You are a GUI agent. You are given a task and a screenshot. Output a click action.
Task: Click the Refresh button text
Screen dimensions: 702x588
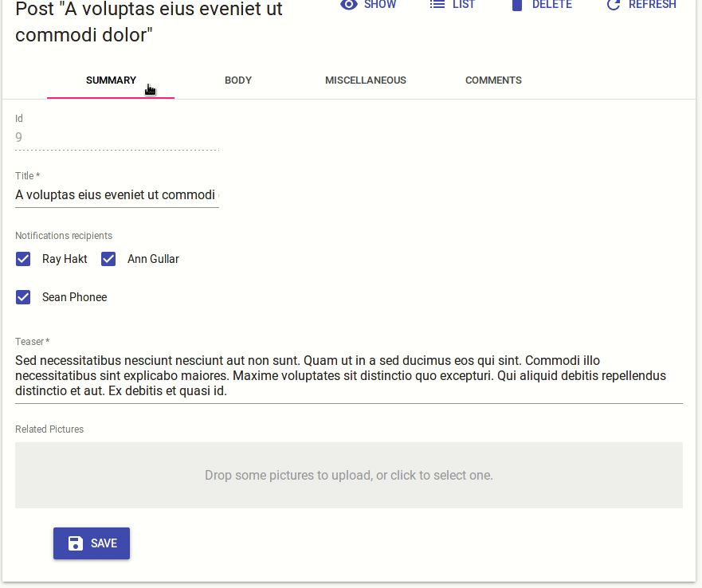(653, 5)
